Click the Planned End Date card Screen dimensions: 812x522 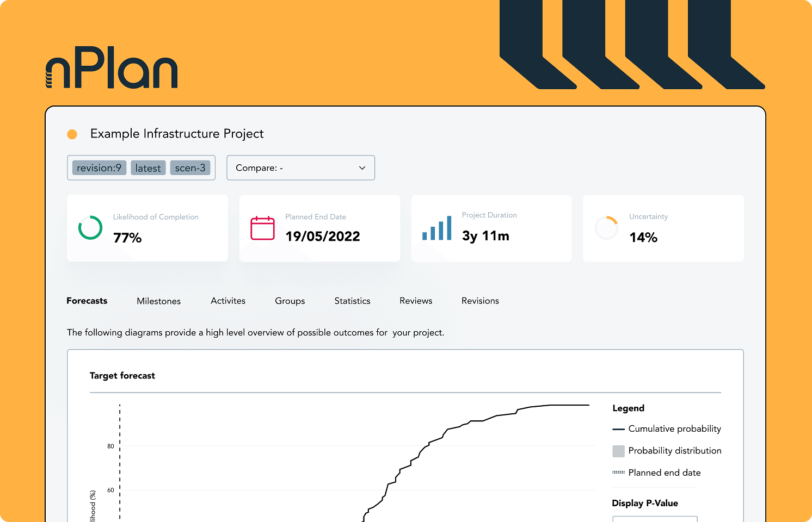(319, 228)
